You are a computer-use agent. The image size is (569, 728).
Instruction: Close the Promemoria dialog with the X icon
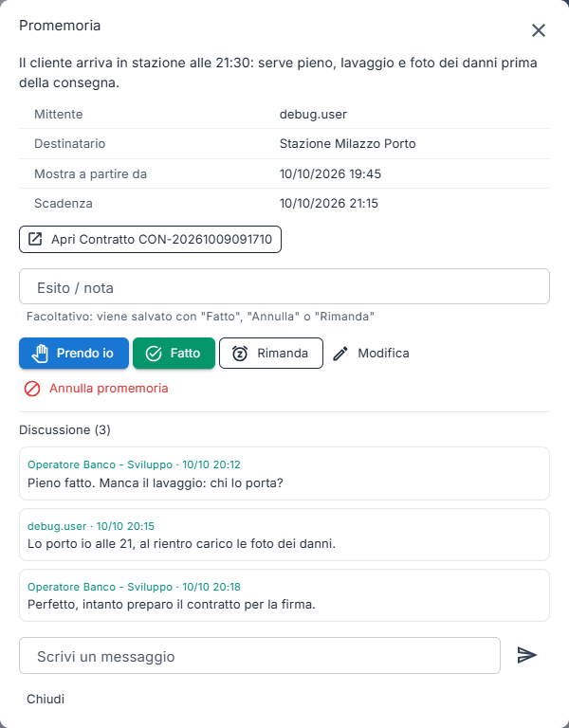pos(539,30)
